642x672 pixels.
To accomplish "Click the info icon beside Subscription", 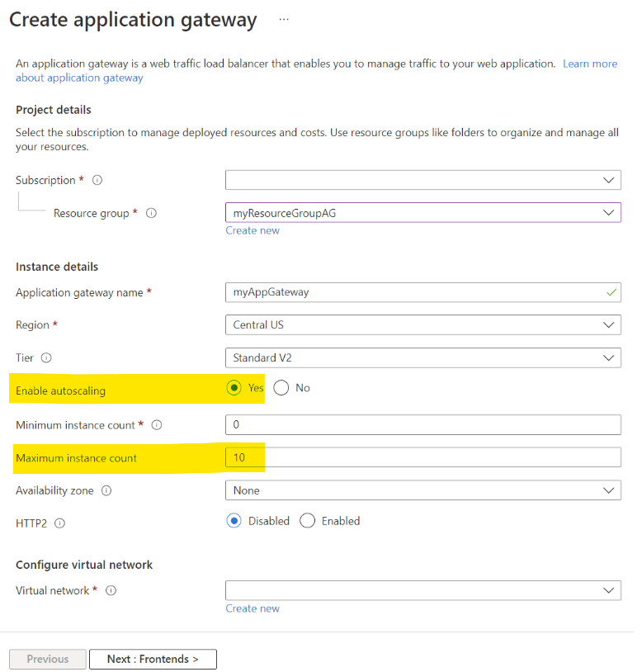I will [x=97, y=180].
